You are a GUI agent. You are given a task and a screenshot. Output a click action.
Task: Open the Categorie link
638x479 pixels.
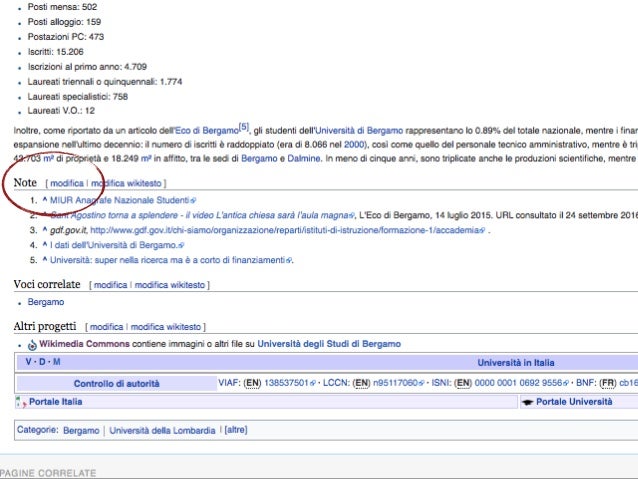tap(36, 430)
